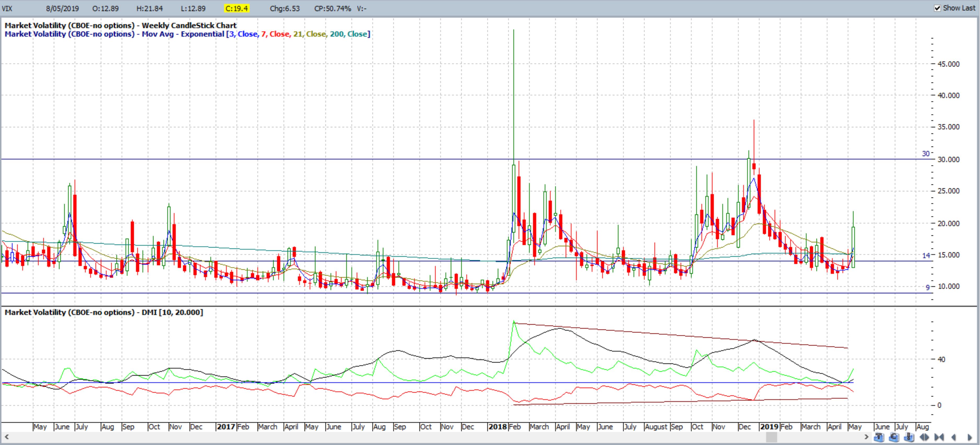The width and height of the screenshot is (980, 445).
Task: Click the 'T' chart tool icon
Action: click(879, 437)
